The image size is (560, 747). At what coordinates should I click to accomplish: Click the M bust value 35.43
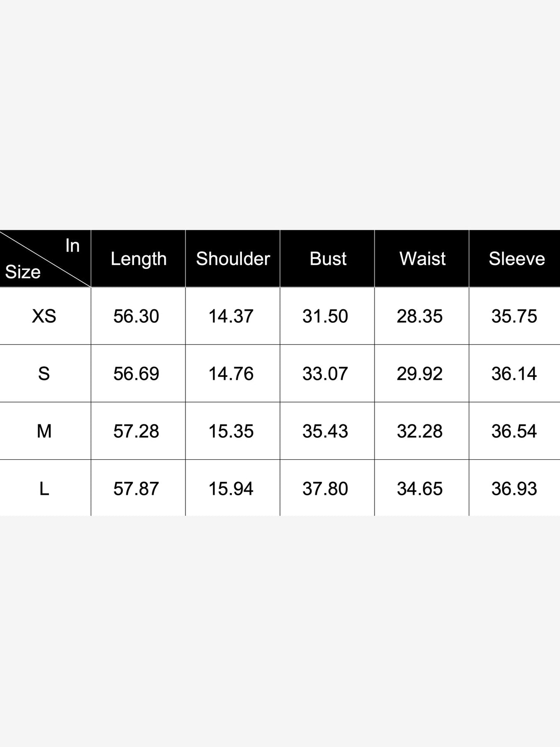[x=325, y=431]
